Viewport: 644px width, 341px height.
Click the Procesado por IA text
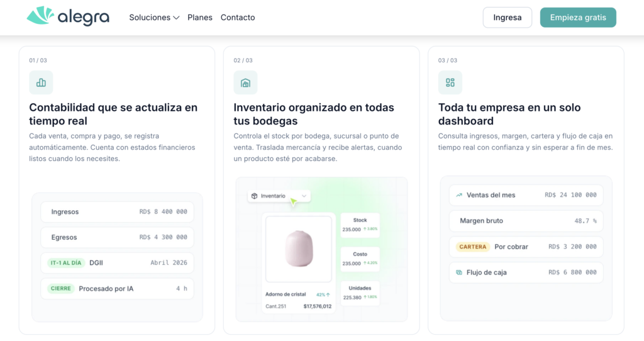(x=106, y=289)
